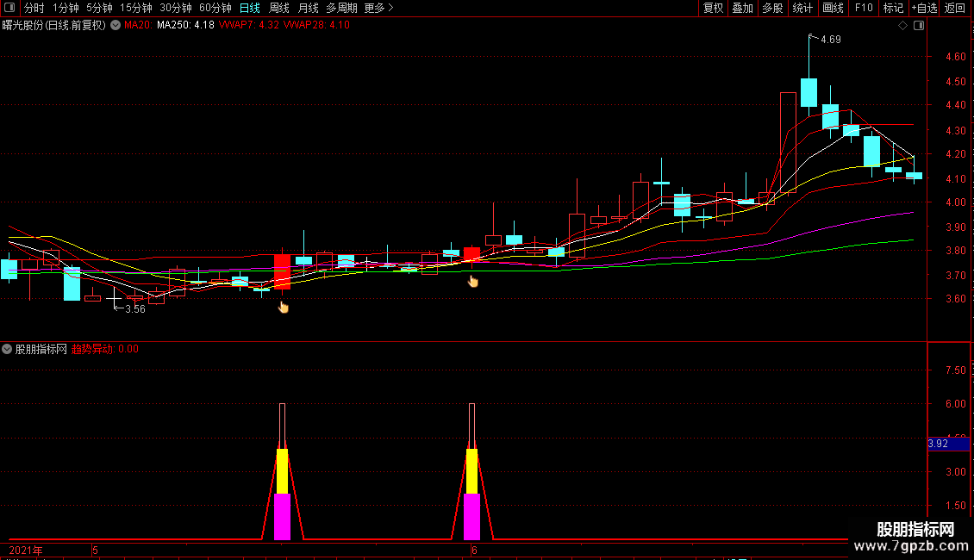The image size is (974, 560).
Task: Expand the 更多 periods dropdown
Action: (378, 8)
